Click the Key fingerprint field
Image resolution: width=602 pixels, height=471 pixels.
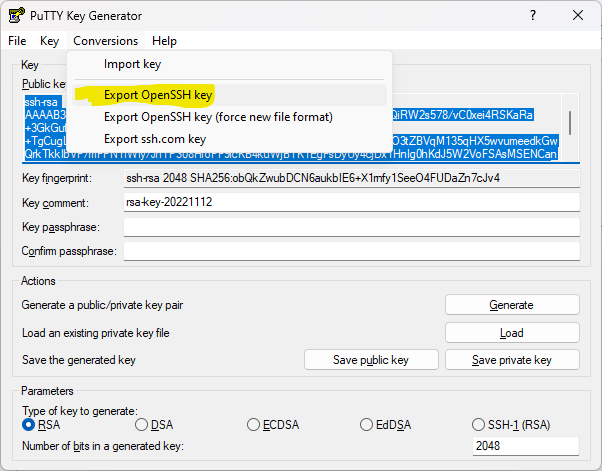[352, 178]
